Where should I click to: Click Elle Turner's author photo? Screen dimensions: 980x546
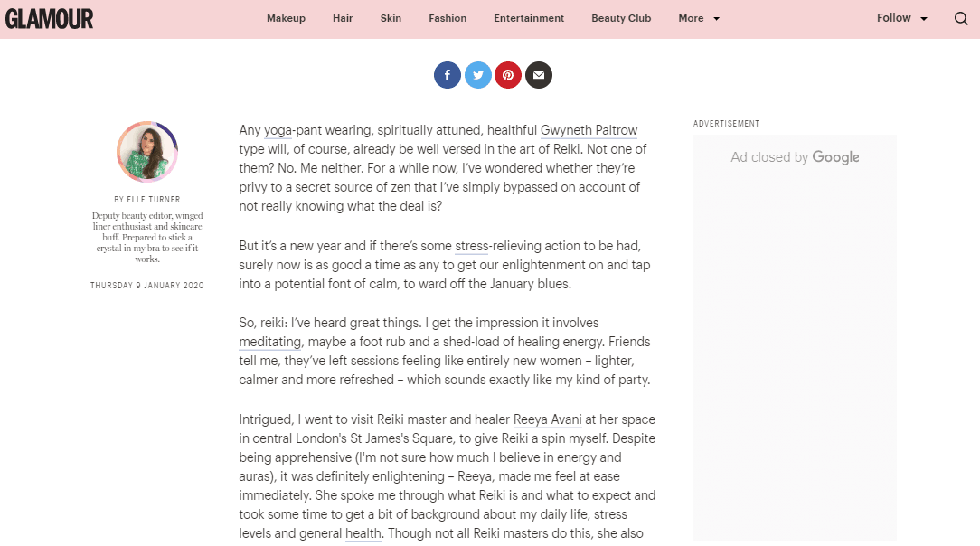[x=147, y=152]
